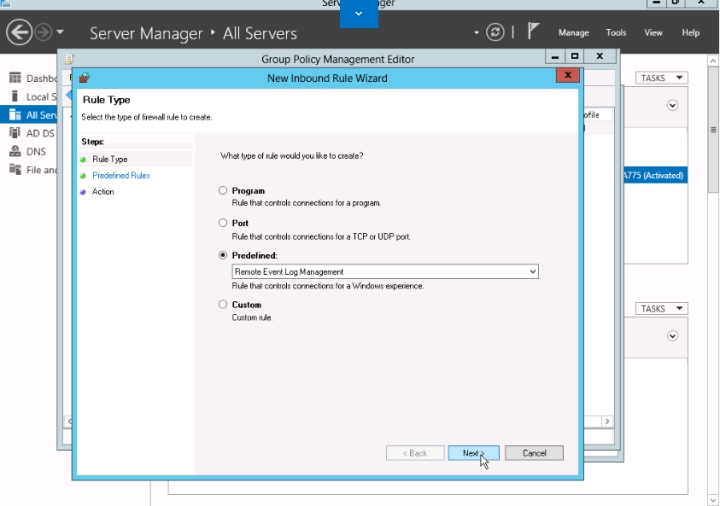Click the Next button in wizard
720x506 pixels.
point(473,453)
